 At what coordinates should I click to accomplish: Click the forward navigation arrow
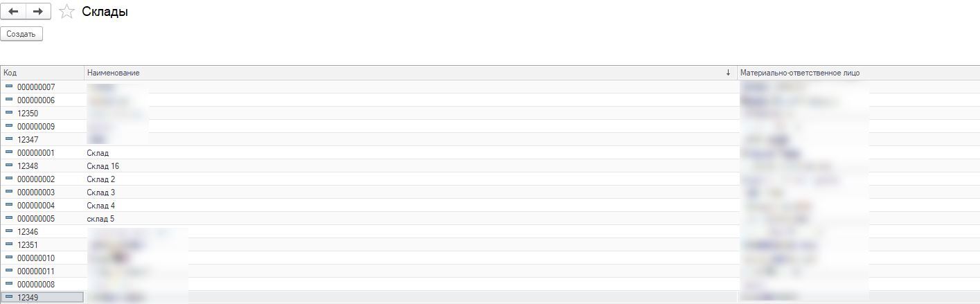coord(38,12)
